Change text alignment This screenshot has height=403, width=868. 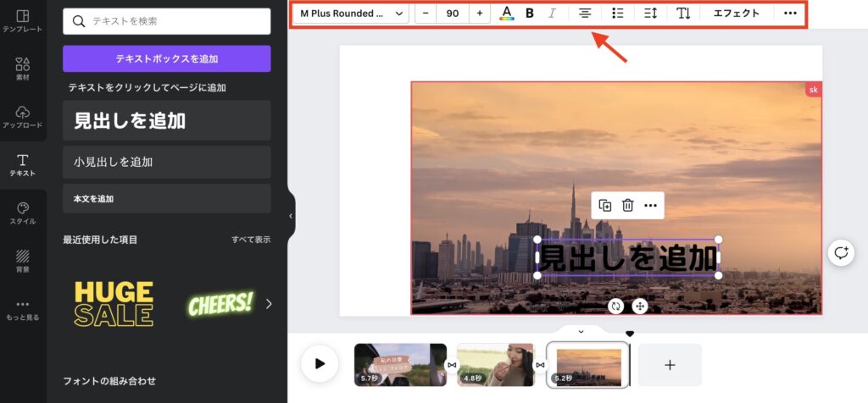click(585, 14)
